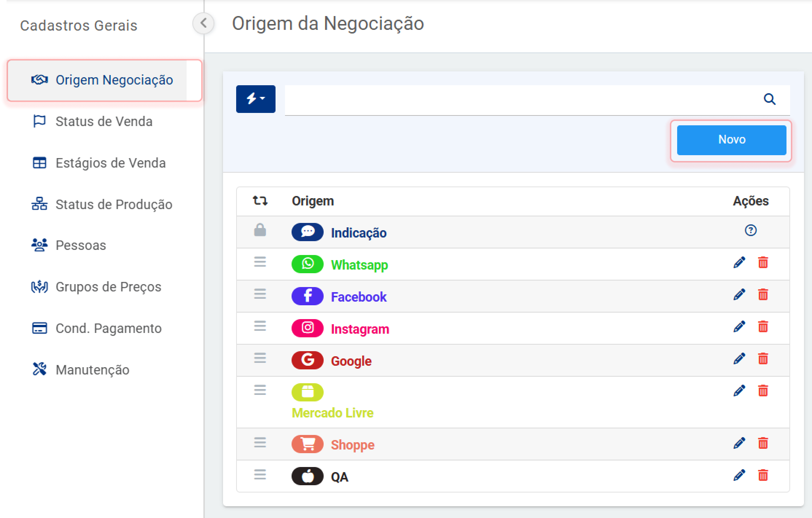Select Grupos de Preços in sidebar
Image resolution: width=812 pixels, height=518 pixels.
point(108,287)
